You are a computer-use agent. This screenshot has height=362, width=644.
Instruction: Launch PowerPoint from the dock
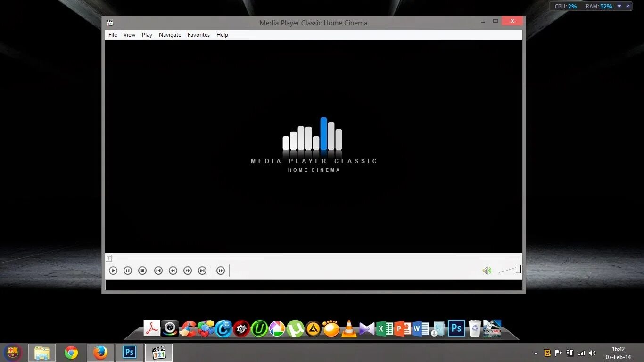403,328
